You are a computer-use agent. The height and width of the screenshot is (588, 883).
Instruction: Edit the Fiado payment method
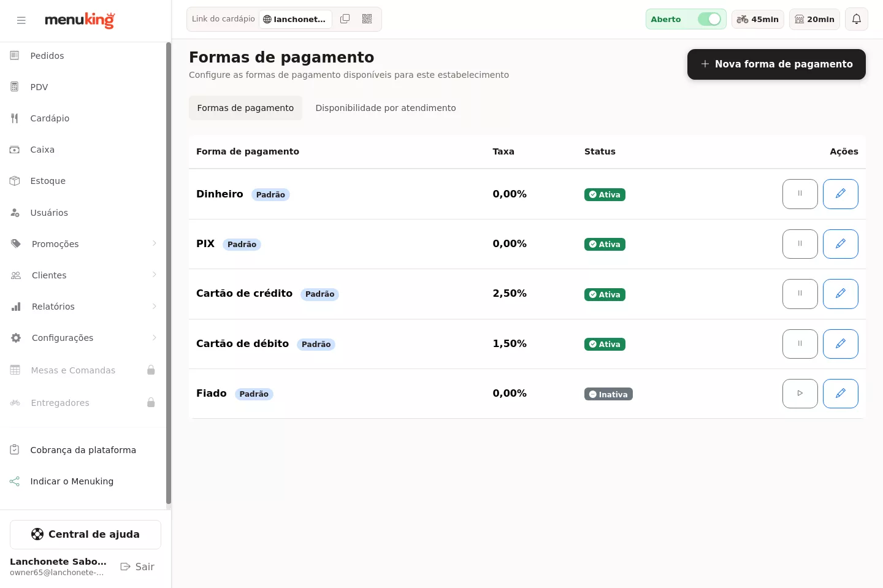841,394
